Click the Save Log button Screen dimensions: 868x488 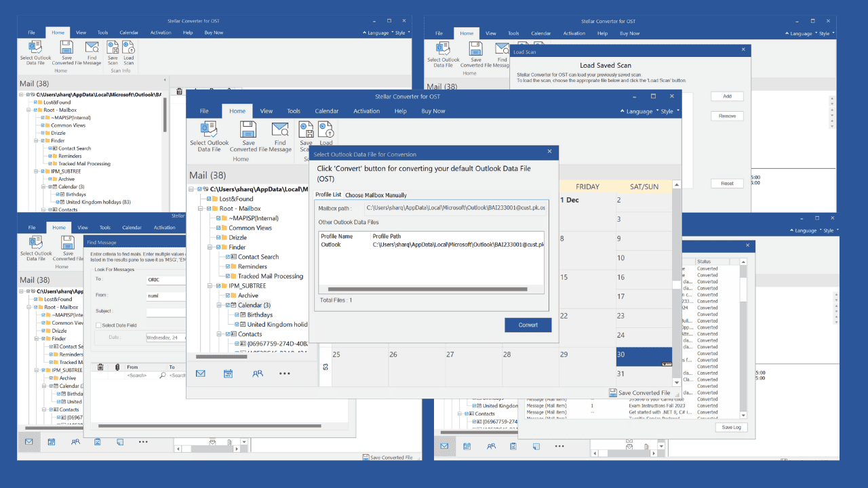731,427
